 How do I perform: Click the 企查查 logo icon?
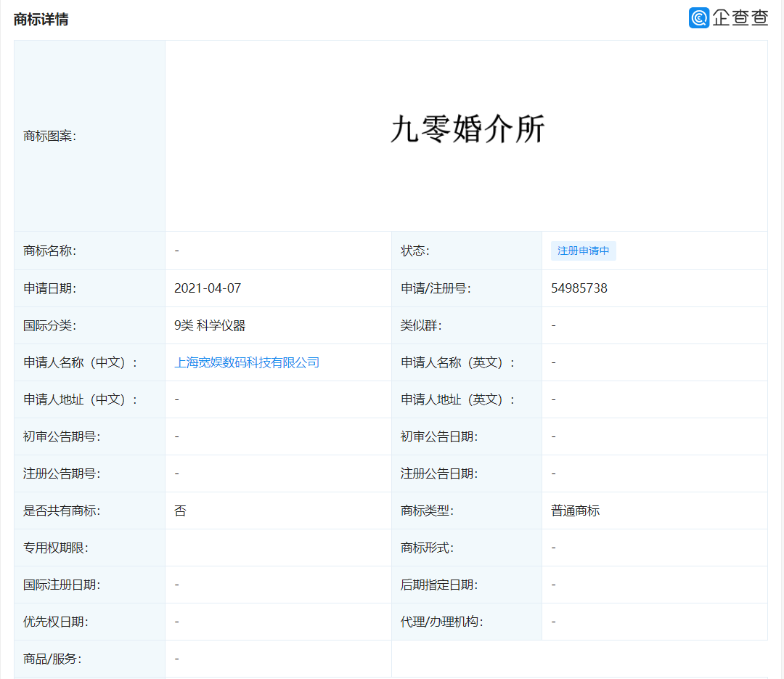(x=698, y=18)
